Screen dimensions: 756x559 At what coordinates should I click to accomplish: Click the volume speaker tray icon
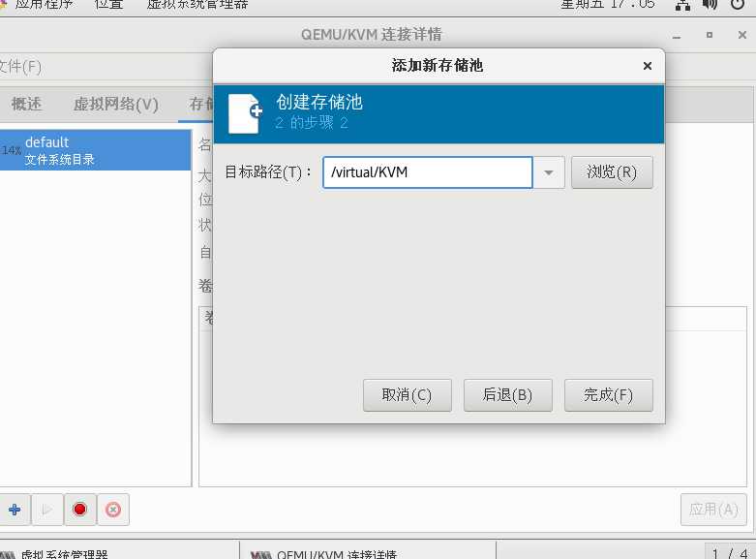coord(710,5)
